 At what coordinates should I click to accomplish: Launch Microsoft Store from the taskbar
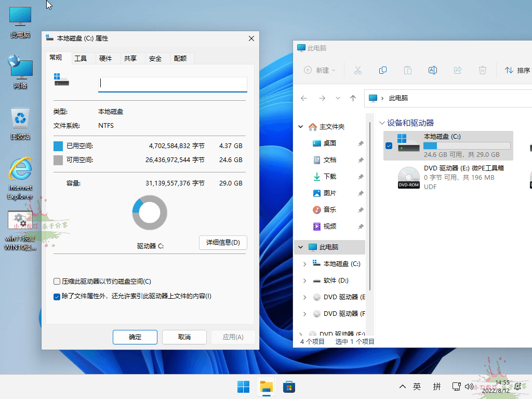click(x=289, y=387)
